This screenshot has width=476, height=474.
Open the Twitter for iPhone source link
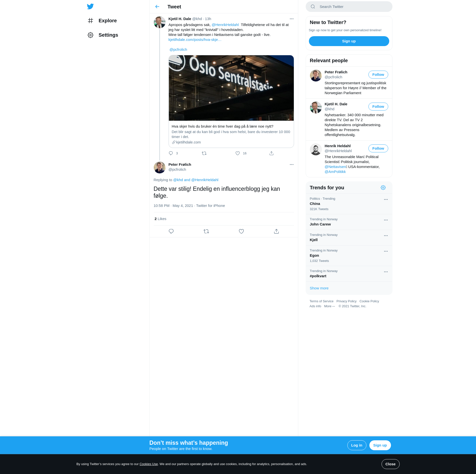(x=210, y=206)
